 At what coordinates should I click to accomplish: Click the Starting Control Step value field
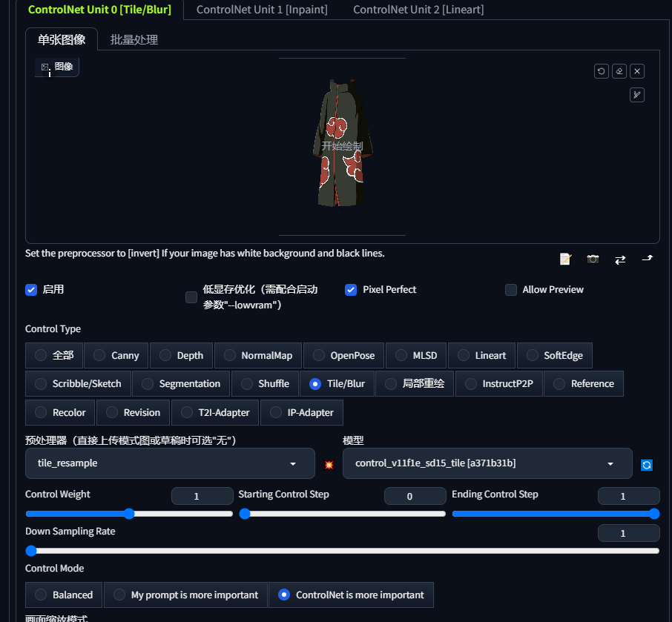(415, 496)
